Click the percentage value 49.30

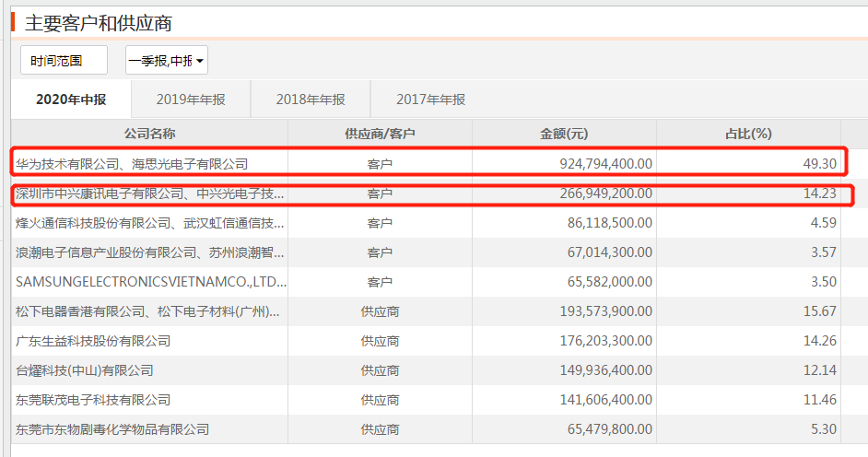[820, 164]
